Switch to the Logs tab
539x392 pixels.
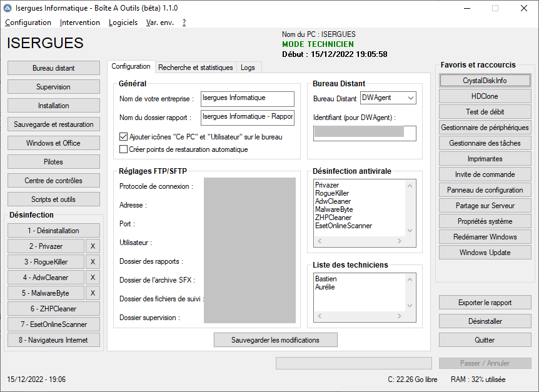tap(248, 68)
